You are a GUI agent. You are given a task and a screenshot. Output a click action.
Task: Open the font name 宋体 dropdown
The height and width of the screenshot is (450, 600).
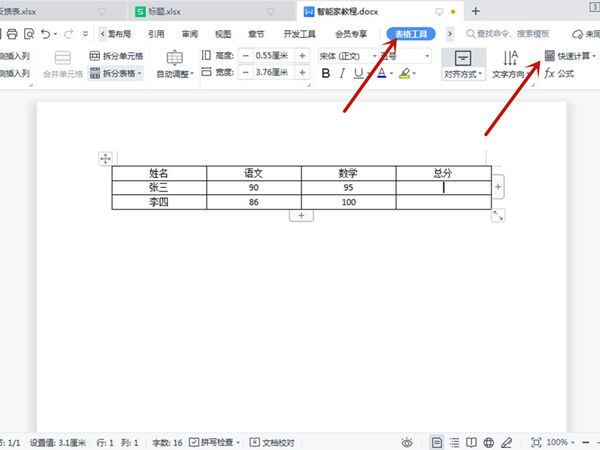[375, 56]
